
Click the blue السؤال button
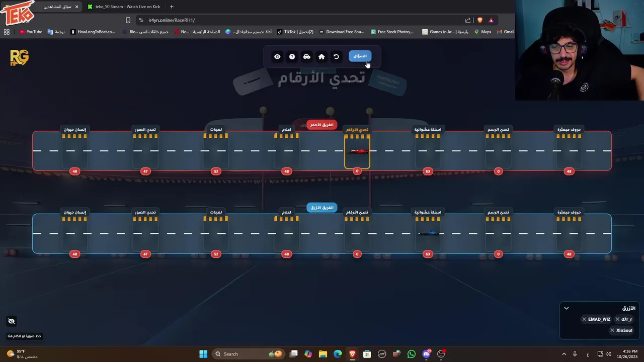pos(360,56)
